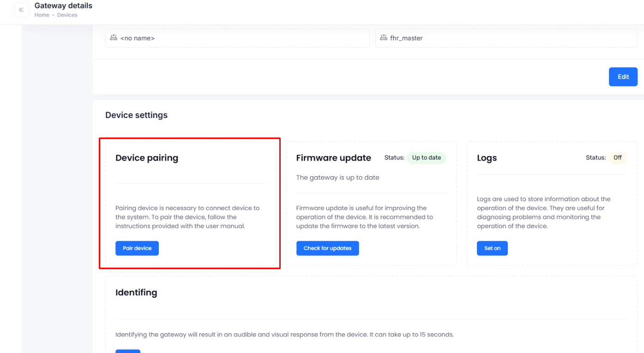Click the Off status badge in Logs
The image size is (644, 353).
pos(618,158)
